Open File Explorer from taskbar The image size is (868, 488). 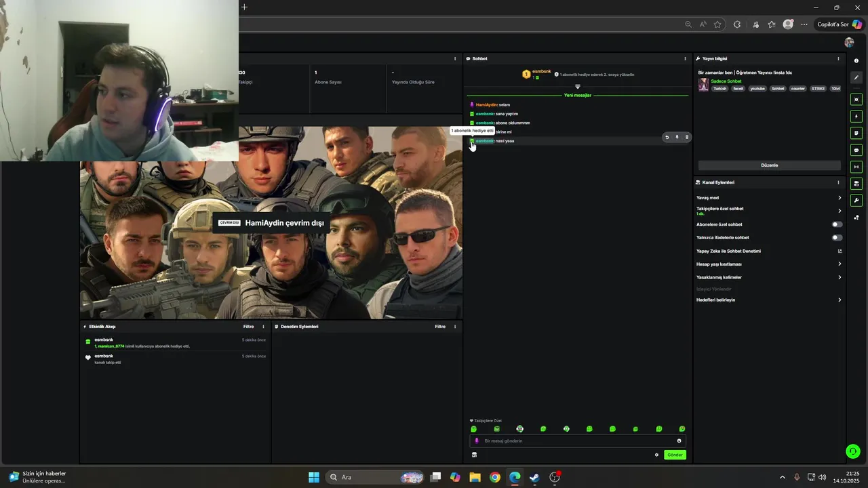coord(475,477)
